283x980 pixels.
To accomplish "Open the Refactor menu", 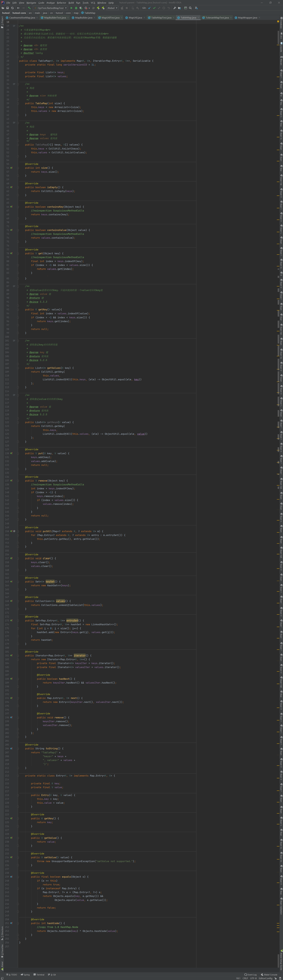I will 61,3.
